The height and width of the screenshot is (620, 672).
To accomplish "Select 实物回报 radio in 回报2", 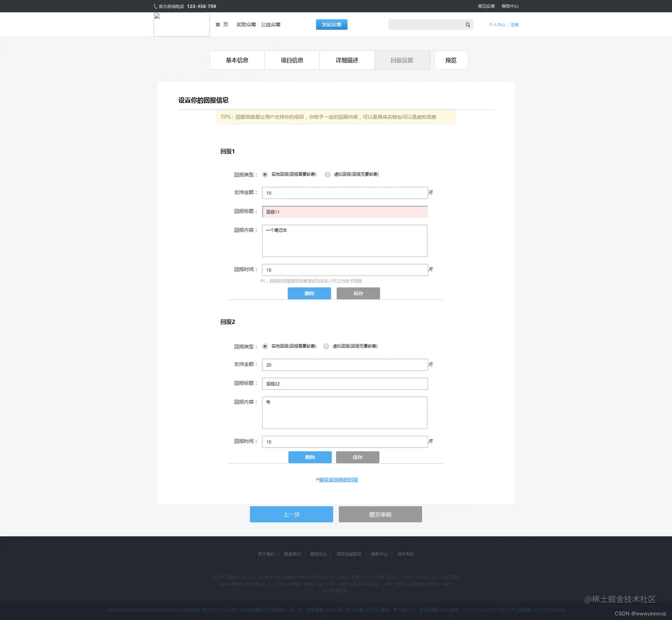I will coord(265,346).
